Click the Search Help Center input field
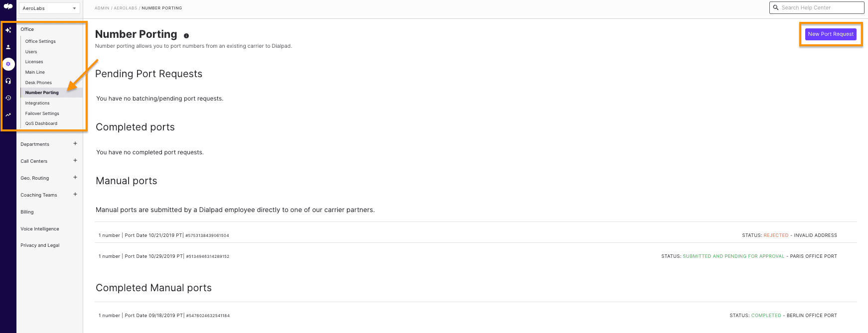Screen dimensions: 868x333 click(x=817, y=7)
